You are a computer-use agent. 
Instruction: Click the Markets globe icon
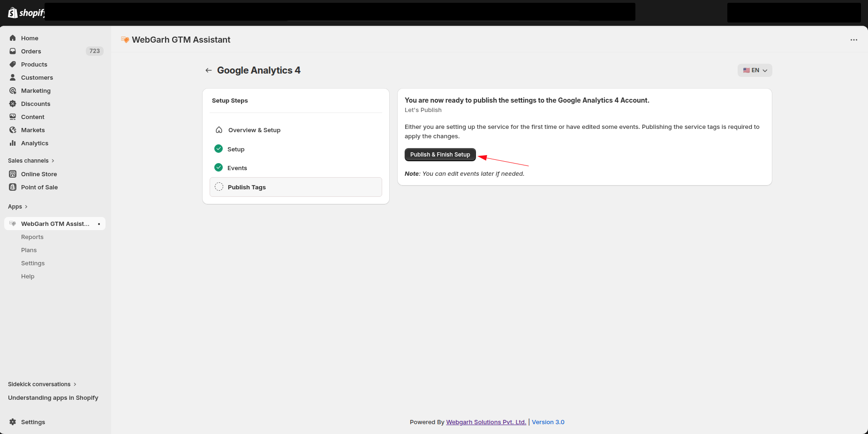point(13,130)
